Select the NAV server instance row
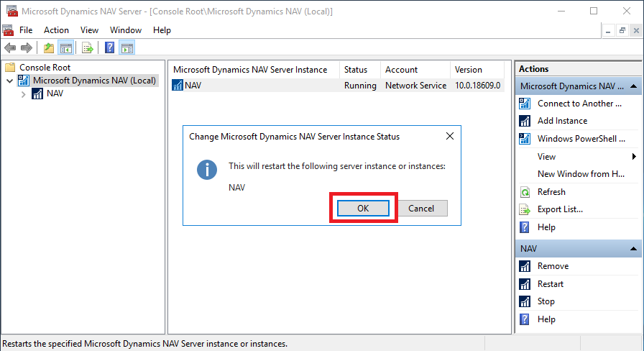This screenshot has height=351, width=644. [x=338, y=86]
